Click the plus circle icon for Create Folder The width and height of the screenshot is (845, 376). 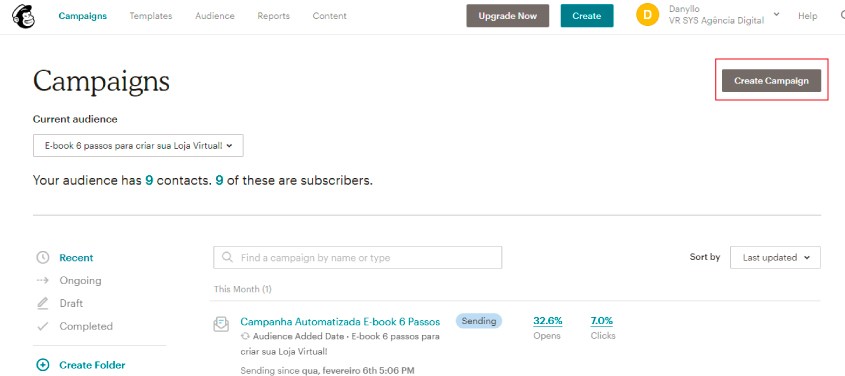[x=43, y=365]
